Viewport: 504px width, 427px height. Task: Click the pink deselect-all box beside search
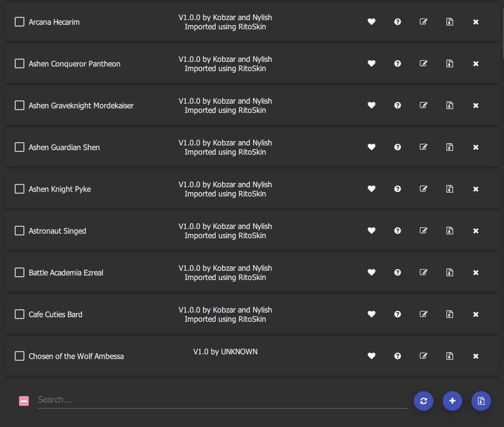tap(24, 400)
